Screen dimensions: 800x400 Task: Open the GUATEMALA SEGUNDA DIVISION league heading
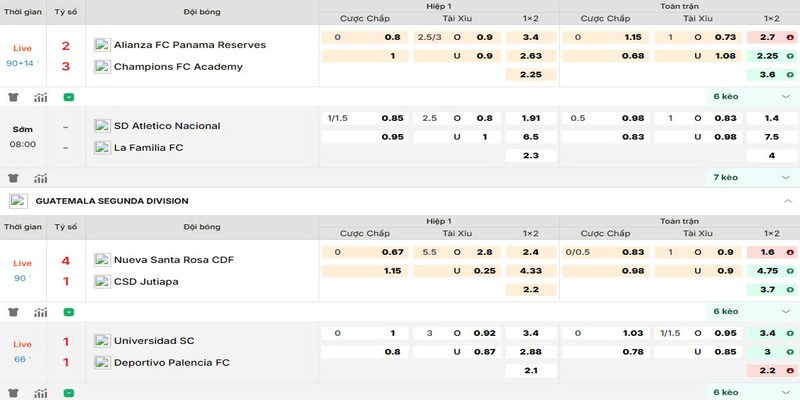click(112, 201)
